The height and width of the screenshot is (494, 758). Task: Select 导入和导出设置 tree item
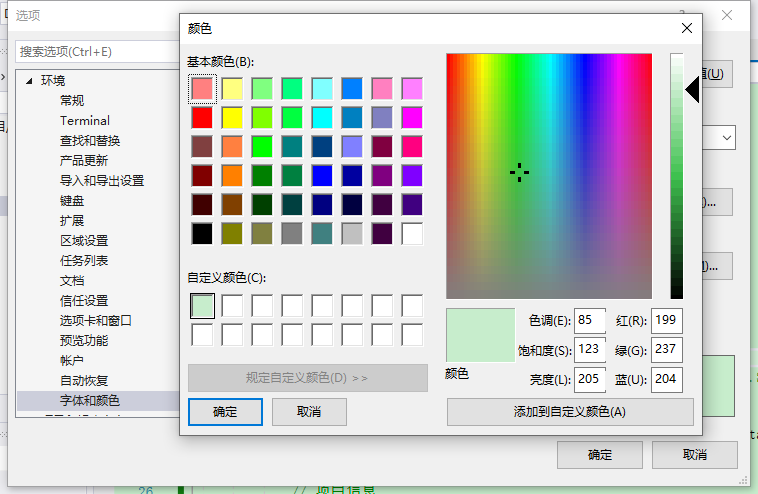(x=102, y=181)
